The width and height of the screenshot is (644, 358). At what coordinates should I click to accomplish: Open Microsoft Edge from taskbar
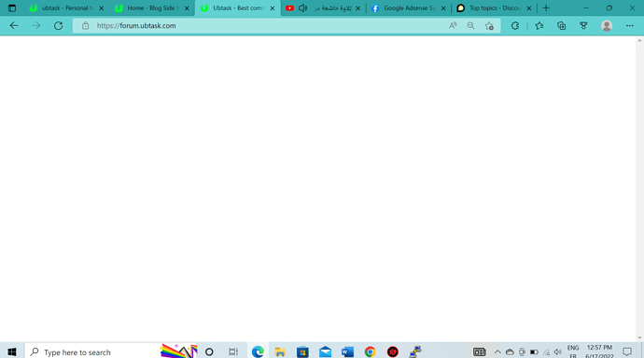tap(258, 351)
